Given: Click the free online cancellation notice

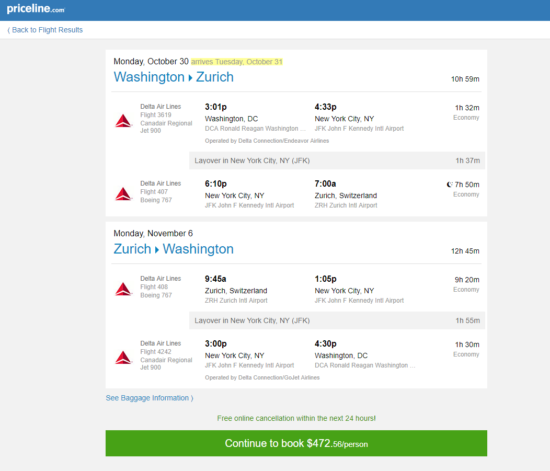Looking at the screenshot, I should 296,418.
